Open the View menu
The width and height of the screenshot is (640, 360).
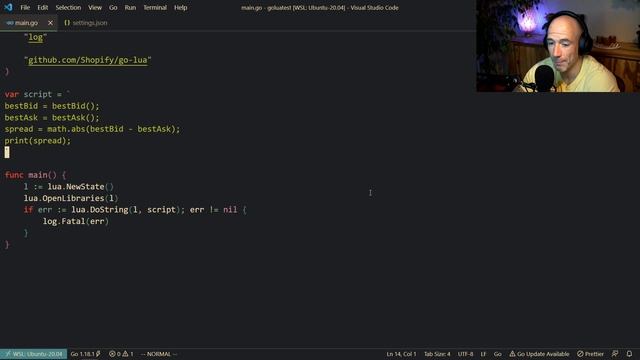[x=95, y=7]
